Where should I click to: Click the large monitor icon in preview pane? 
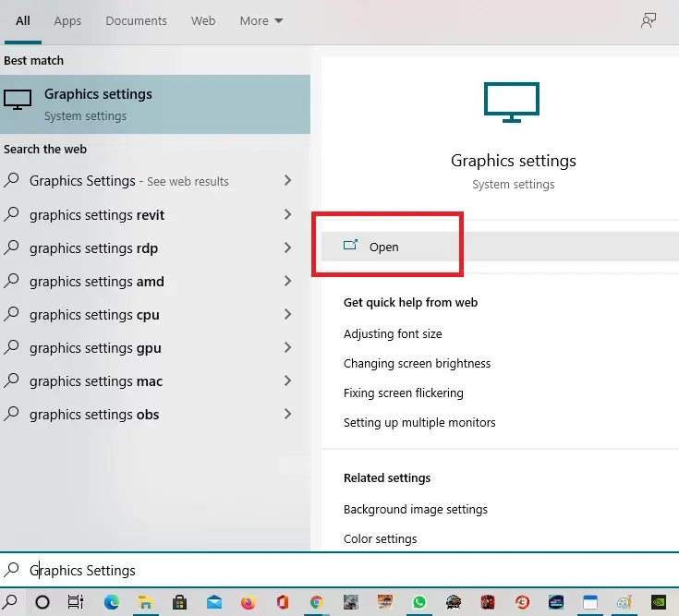[512, 103]
